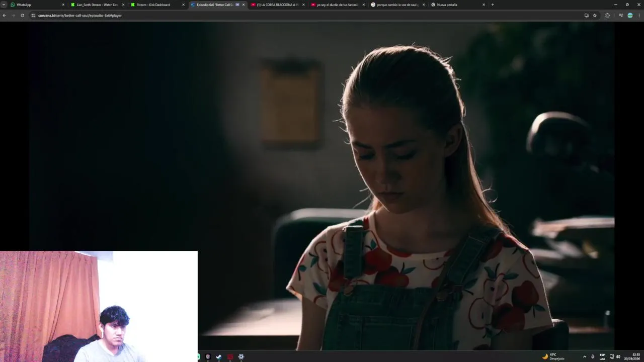
Task: Open the LA COBRA REACCIONA YouTube tab
Action: (x=278, y=5)
